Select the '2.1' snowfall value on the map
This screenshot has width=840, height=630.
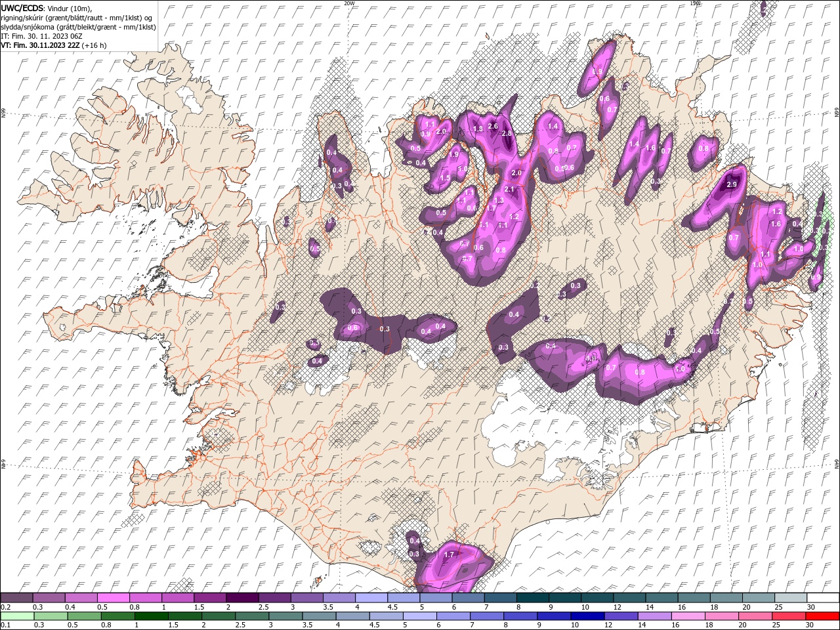click(x=510, y=189)
